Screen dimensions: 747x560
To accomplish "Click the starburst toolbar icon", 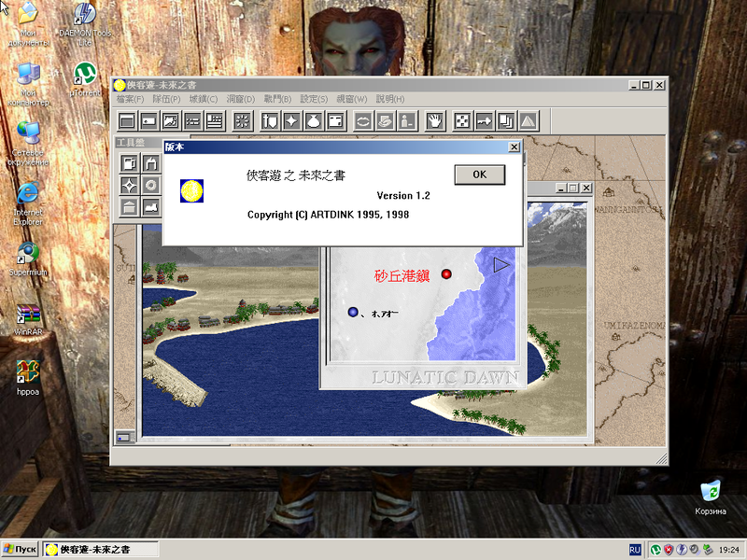I will point(243,121).
